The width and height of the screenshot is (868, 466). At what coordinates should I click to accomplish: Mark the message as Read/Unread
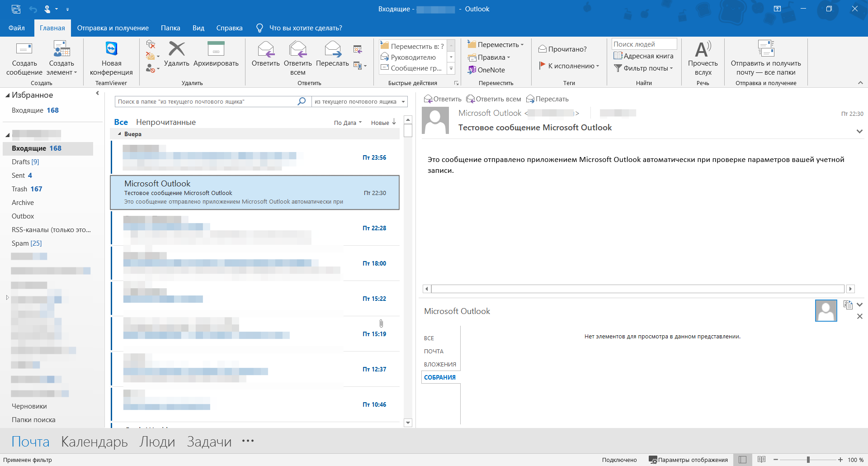point(562,49)
